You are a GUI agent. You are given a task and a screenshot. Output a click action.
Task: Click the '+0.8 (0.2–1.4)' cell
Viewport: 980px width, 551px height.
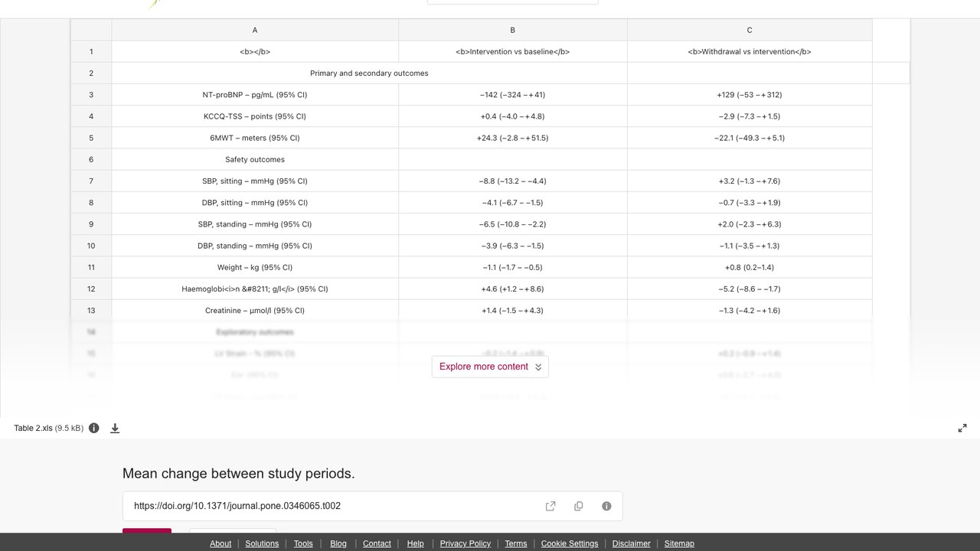[750, 267]
